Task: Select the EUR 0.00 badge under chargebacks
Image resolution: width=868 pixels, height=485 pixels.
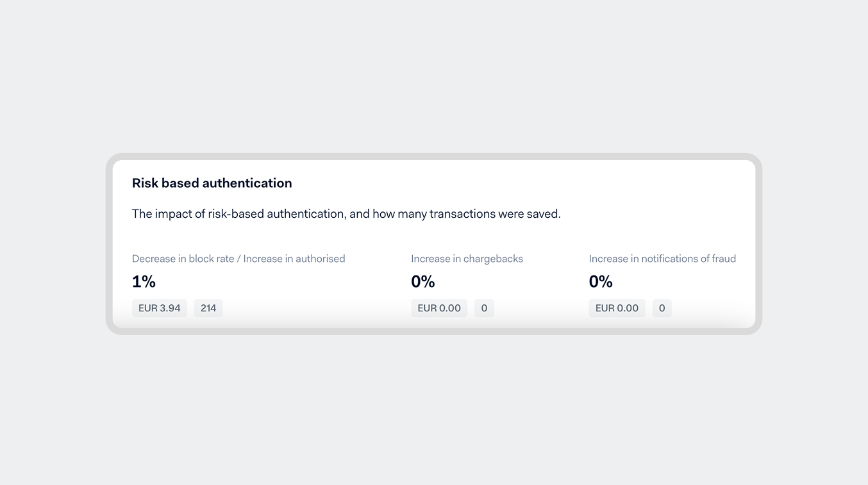Action: pyautogui.click(x=439, y=308)
